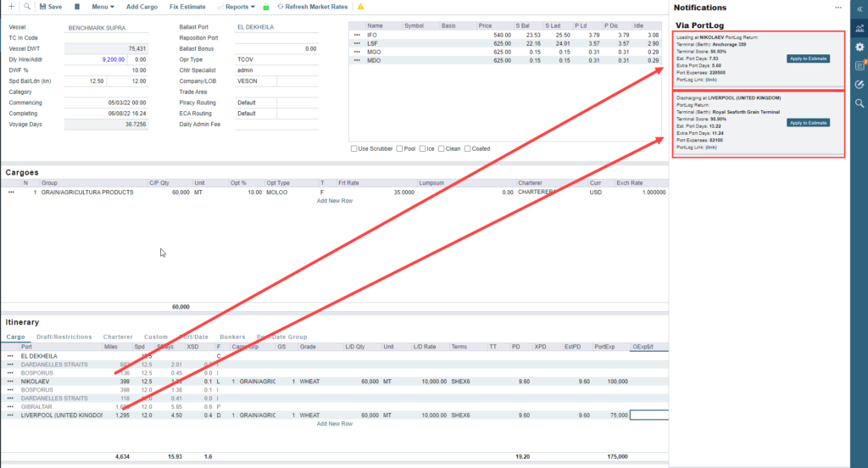Viewport: 868px width, 468px height.
Task: Click the Dly Hire value 9,200.00
Action: 114,59
